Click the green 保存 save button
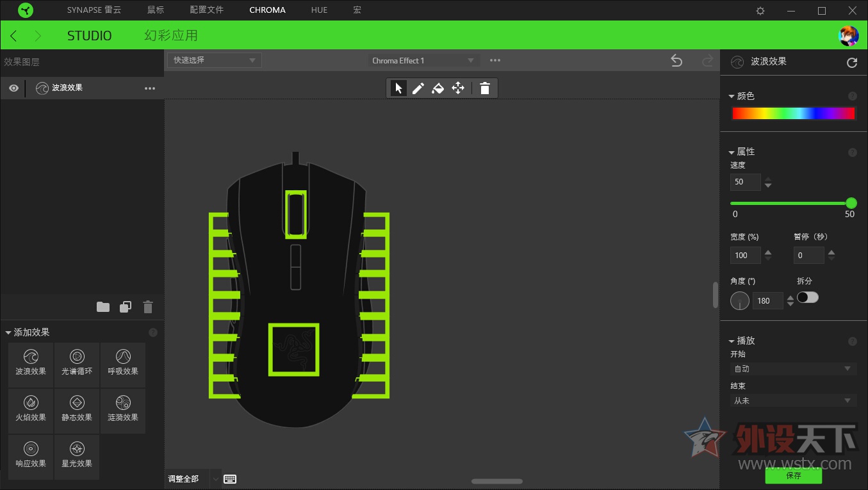The width and height of the screenshot is (868, 490). pyautogui.click(x=793, y=475)
